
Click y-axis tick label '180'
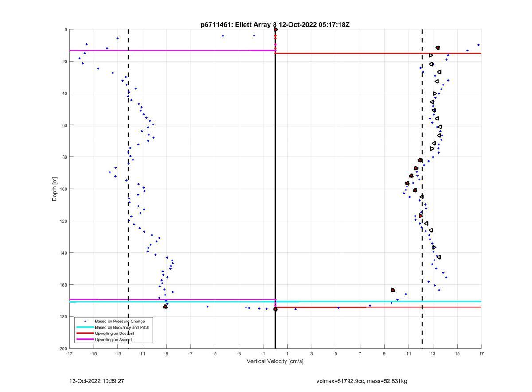tap(63, 317)
